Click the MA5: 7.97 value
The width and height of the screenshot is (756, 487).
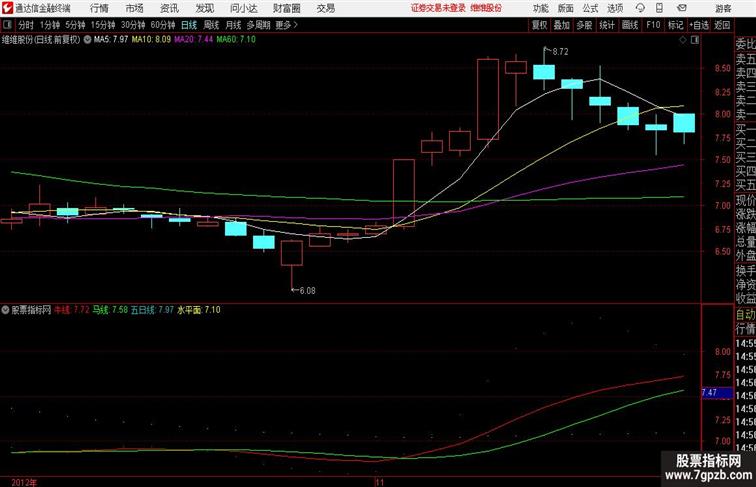click(111, 40)
